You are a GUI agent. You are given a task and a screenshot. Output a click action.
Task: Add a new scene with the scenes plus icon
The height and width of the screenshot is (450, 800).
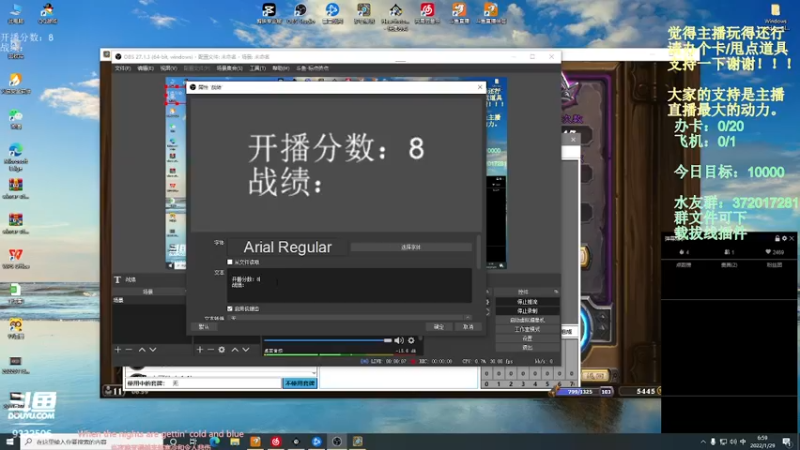point(118,349)
